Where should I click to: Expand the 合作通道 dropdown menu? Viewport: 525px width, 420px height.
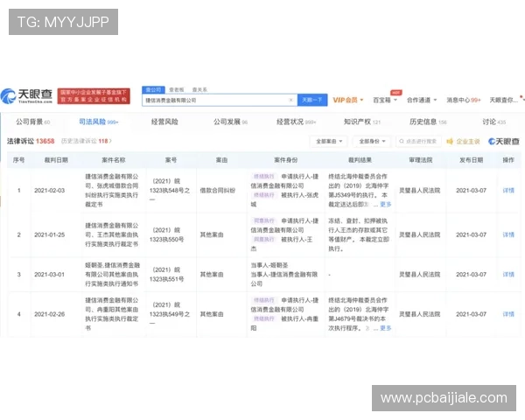click(x=422, y=100)
